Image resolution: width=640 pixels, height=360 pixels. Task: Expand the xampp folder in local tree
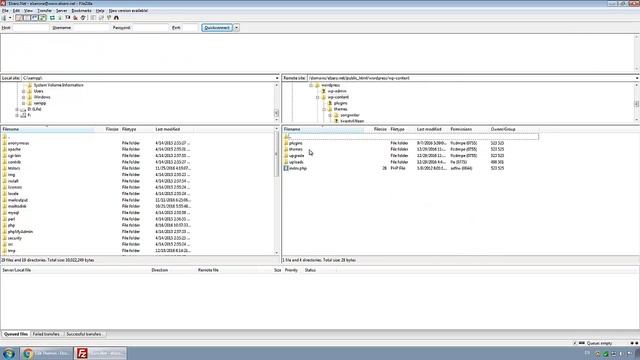pyautogui.click(x=24, y=103)
